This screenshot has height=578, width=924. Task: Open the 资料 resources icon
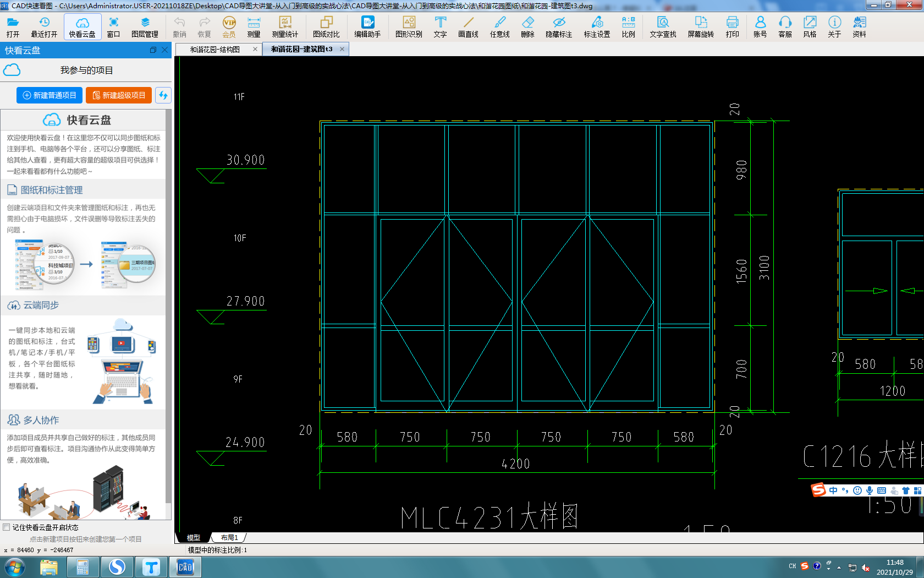[x=859, y=26]
